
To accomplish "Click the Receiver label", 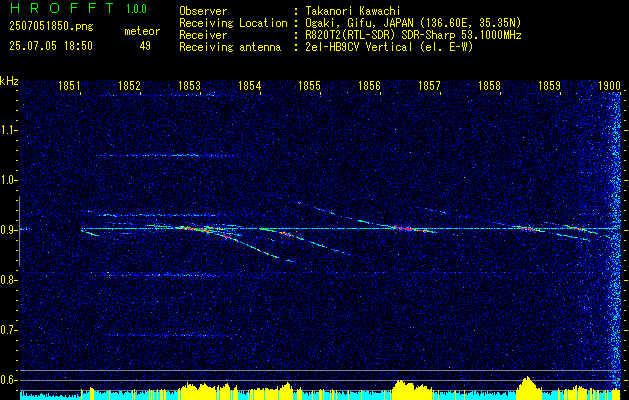I will pos(203,35).
